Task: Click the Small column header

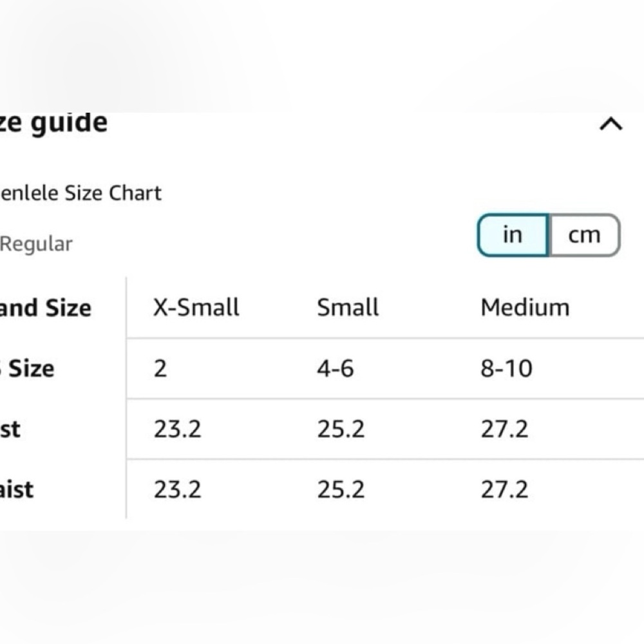Action: (x=348, y=307)
